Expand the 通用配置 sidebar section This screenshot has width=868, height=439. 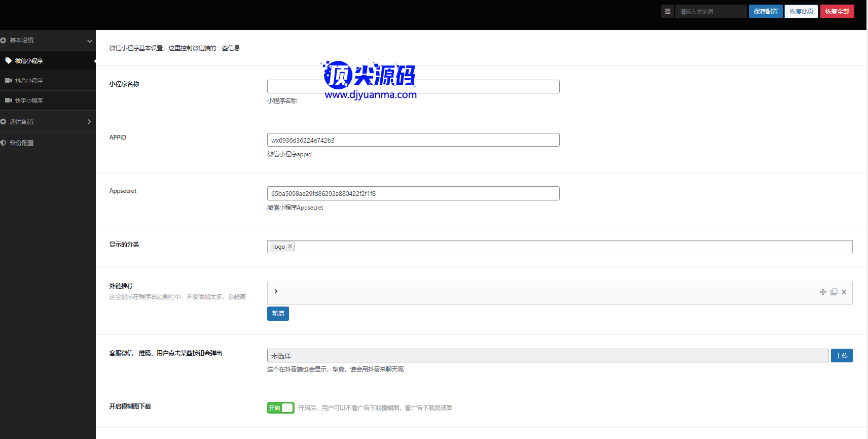(x=89, y=122)
